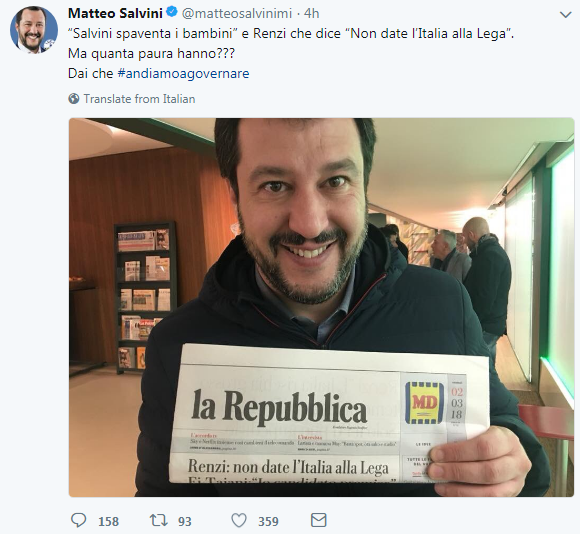Click the tweet text about Renzi
This screenshot has height=534, width=580.
tap(291, 34)
